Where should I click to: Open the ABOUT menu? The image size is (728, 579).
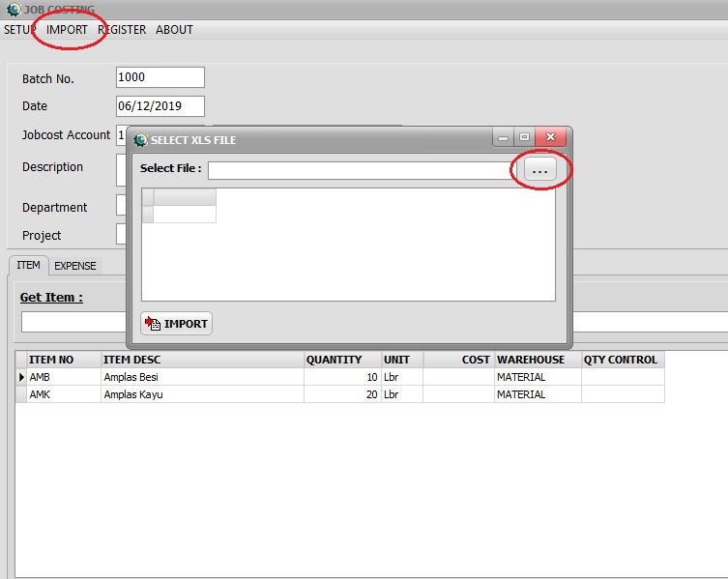pyautogui.click(x=174, y=30)
